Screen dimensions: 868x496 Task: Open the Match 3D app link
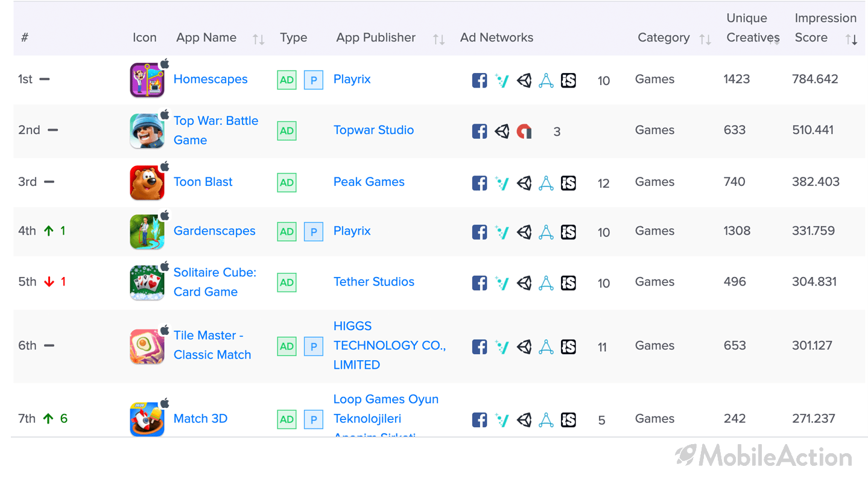(x=200, y=419)
